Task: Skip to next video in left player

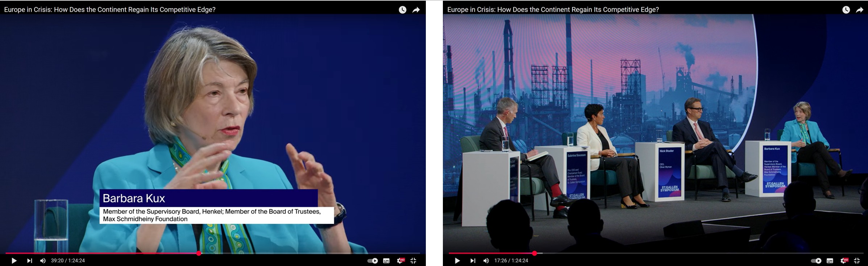Action: pyautogui.click(x=29, y=261)
